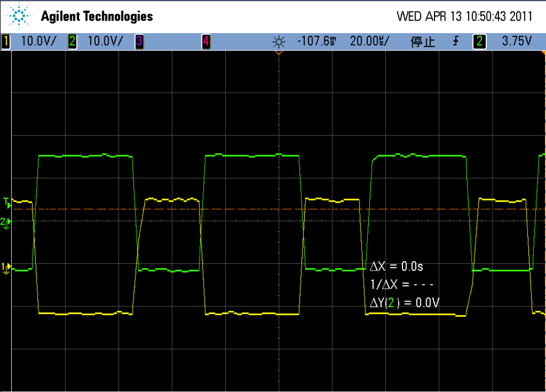Toggle the pink channel 4 indicator
Image resolution: width=546 pixels, height=392 pixels.
[206, 41]
